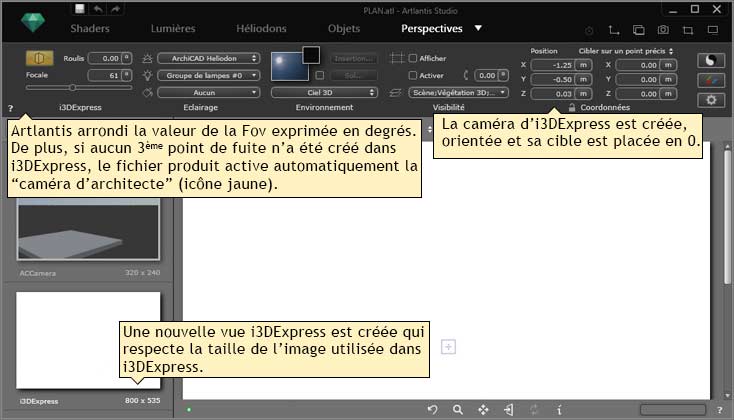Click the camera render icon
The image size is (734, 420).
663,30
